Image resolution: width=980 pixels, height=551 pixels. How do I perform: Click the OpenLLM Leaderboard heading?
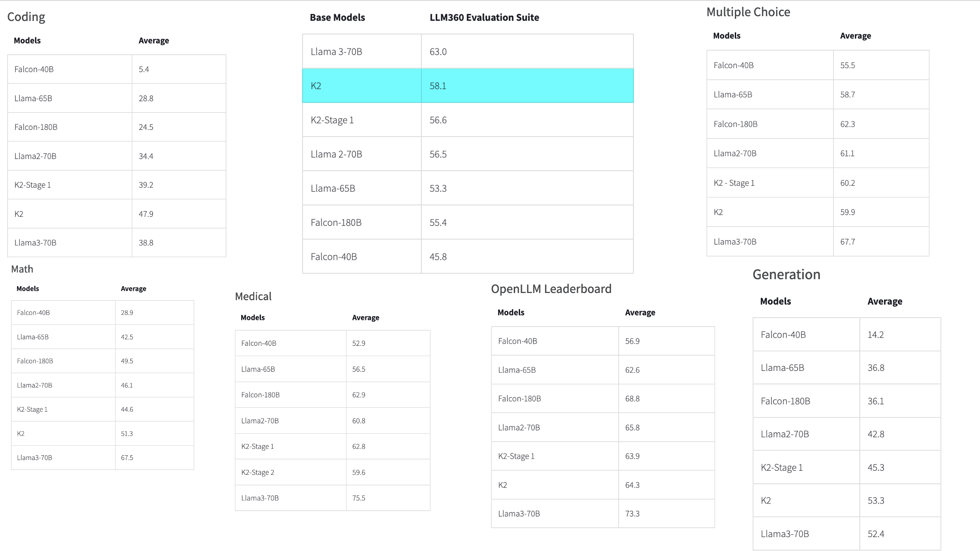551,289
